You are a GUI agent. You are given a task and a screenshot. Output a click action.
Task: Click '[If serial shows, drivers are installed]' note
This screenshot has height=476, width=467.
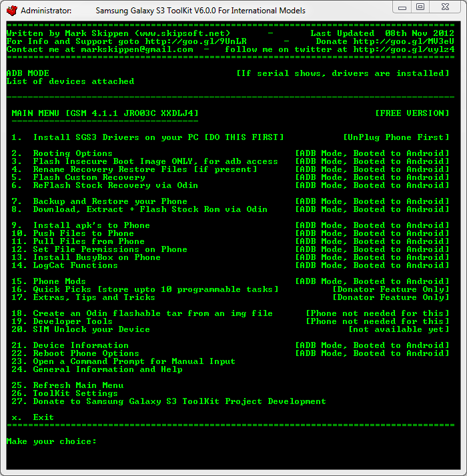pos(343,73)
